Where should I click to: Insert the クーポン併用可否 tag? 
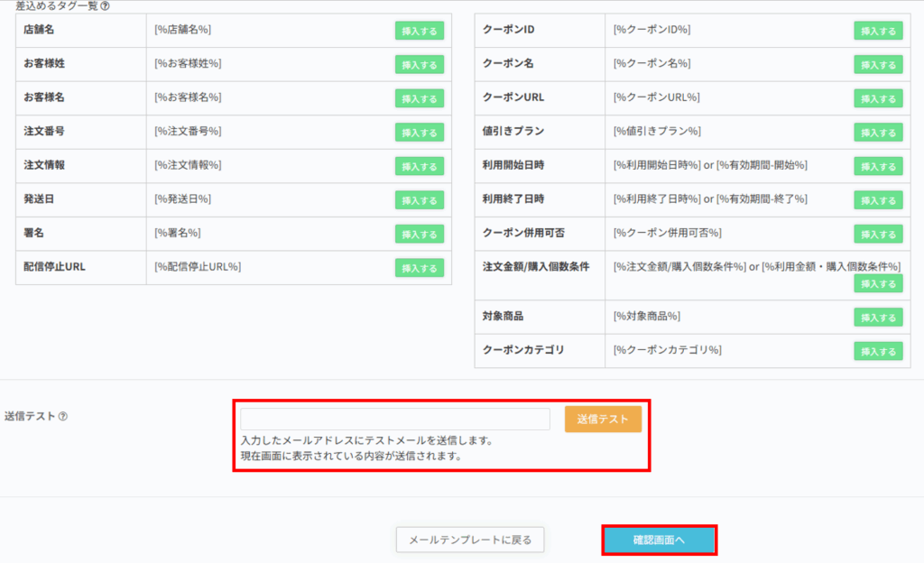878,234
